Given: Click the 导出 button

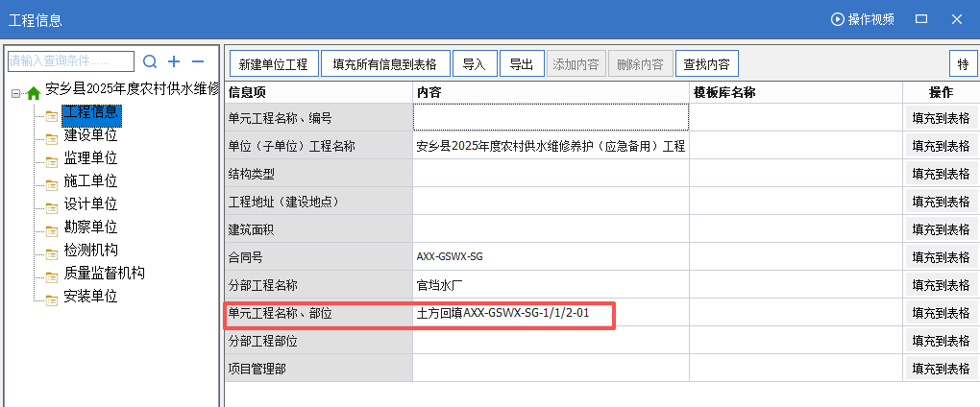Looking at the screenshot, I should (522, 63).
